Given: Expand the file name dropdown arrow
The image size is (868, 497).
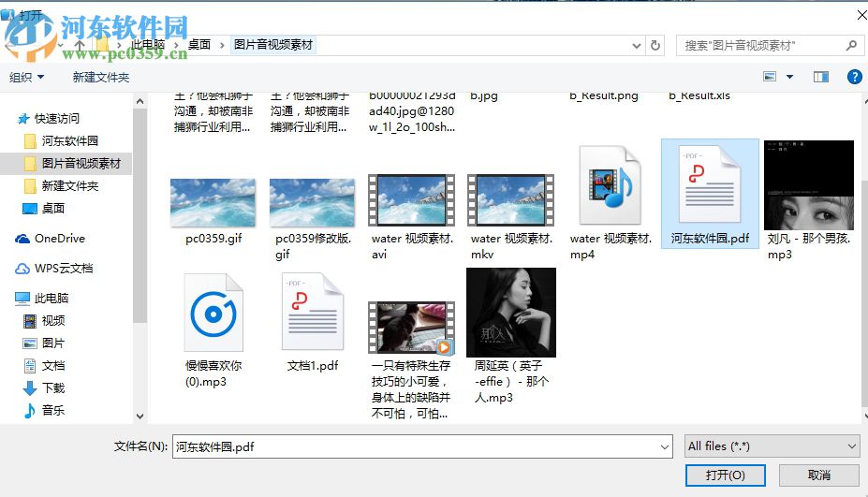Looking at the screenshot, I should (664, 446).
